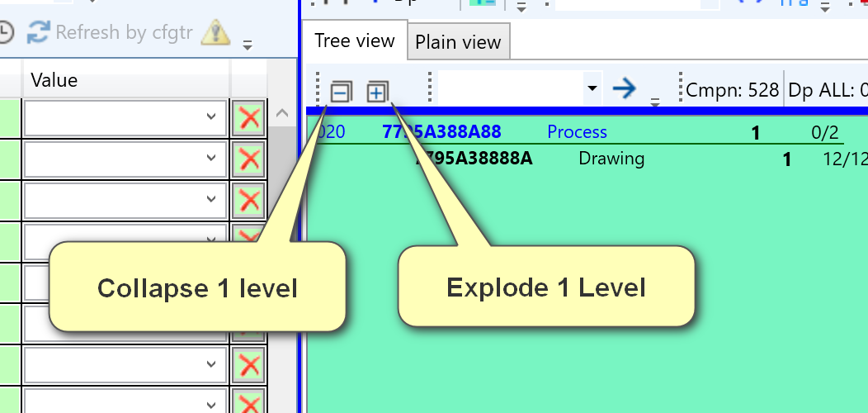Clear the topmost value with its red X
This screenshot has width=868, height=413.
click(x=248, y=117)
